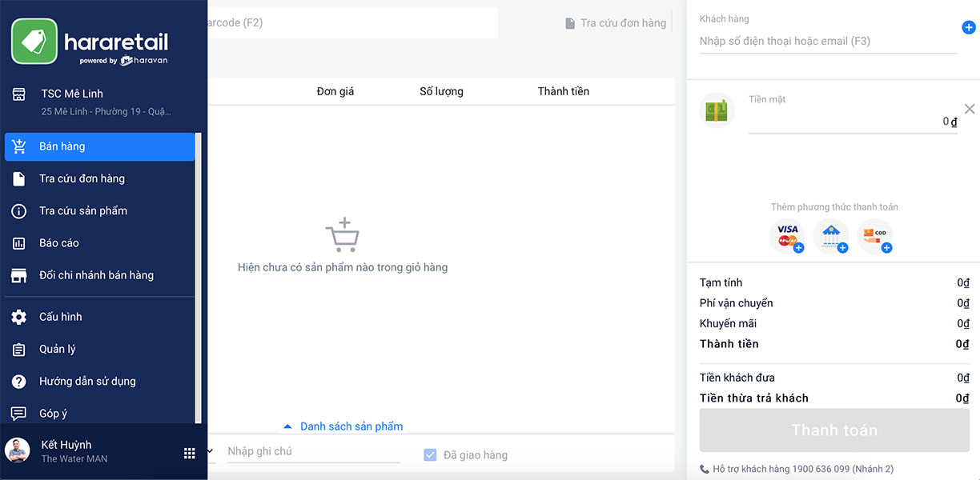Go to Cấu hình settings

(x=61, y=317)
